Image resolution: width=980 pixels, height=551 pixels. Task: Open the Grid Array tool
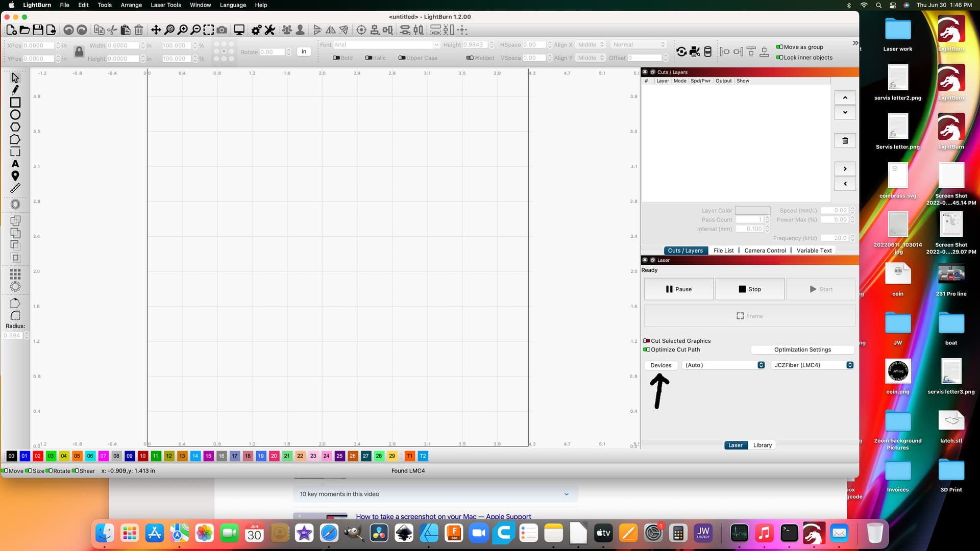(x=15, y=274)
